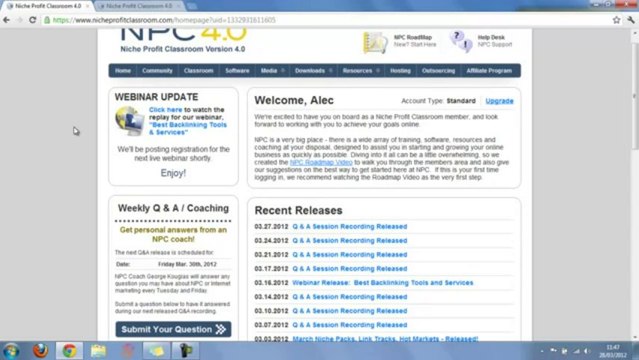Open March Niche Packs, Link Tracks release link
Viewport: 639px width, 360px height.
385,339
